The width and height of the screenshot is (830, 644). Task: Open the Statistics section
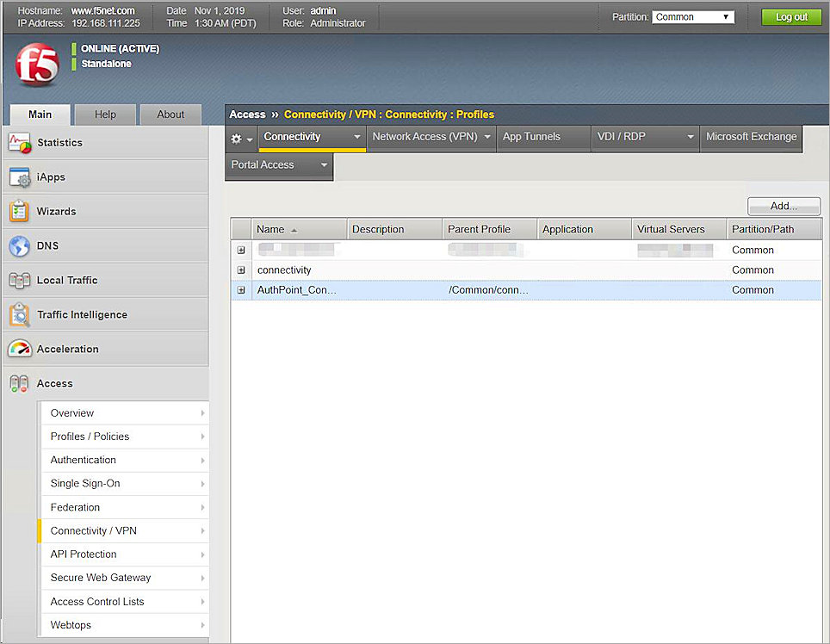point(60,142)
